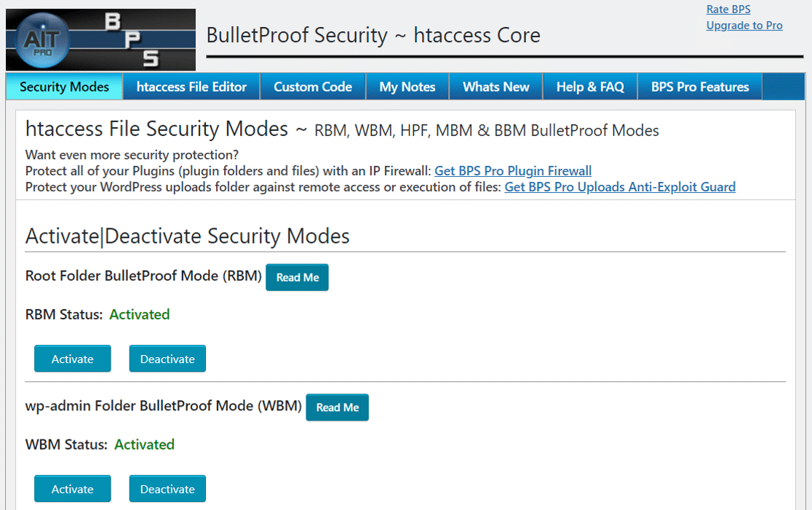
Task: Click the unlabeled blue tab stub
Action: [x=784, y=86]
